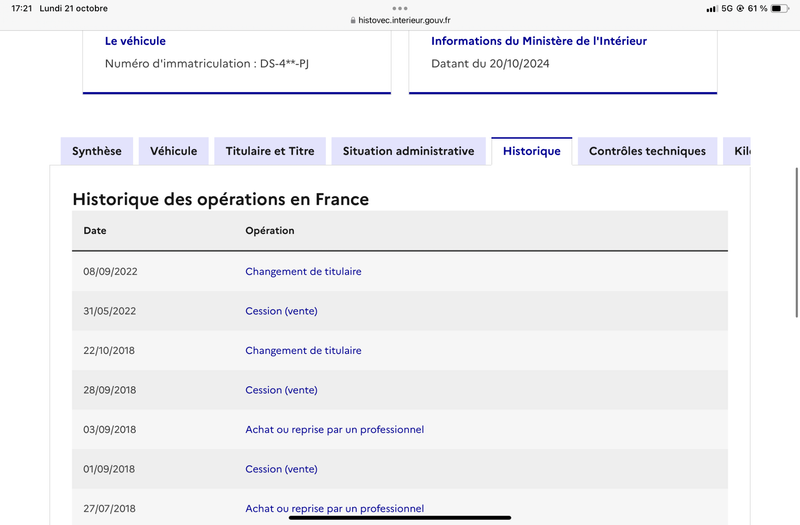
Task: Tap the padlock icon beside the URL
Action: (x=353, y=20)
